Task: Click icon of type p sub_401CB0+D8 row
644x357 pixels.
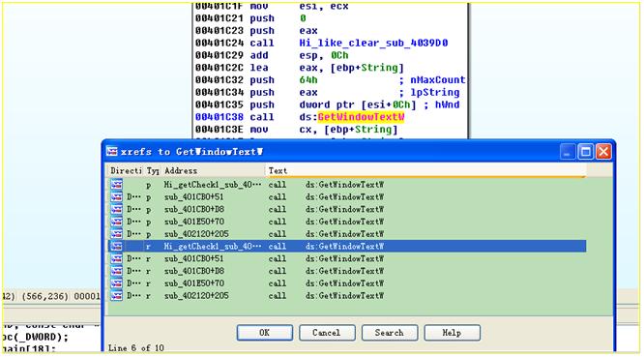Action: tap(117, 209)
